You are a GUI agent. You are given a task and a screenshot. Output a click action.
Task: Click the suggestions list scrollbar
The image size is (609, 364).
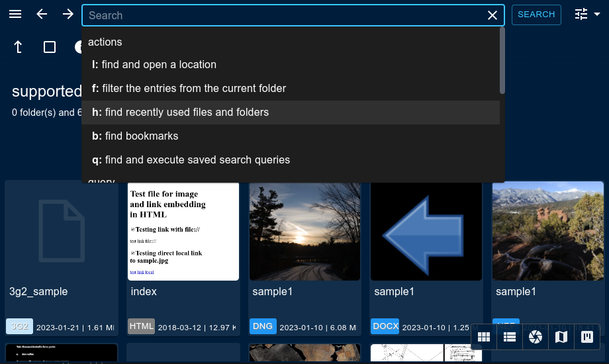pos(502,61)
